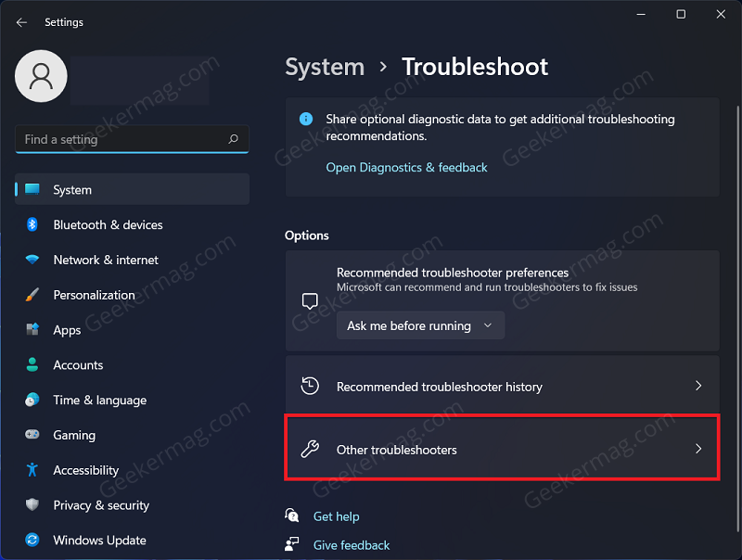
Task: Expand Recommended troubleshooter history chevron
Action: [x=698, y=386]
